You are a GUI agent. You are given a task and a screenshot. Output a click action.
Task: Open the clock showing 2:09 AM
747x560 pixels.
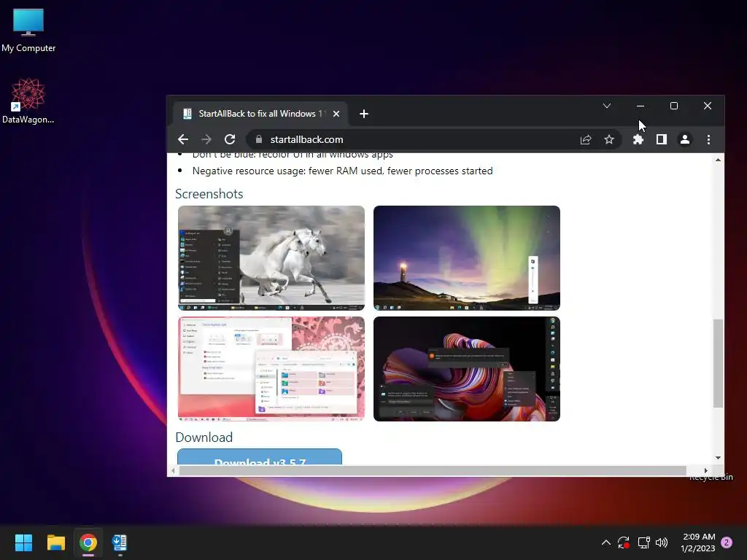(698, 542)
